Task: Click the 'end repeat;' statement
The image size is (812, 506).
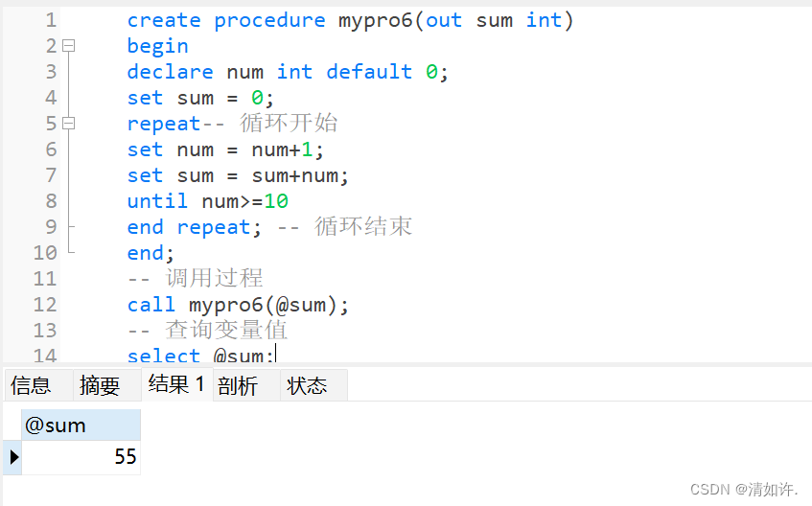Action: click(195, 227)
